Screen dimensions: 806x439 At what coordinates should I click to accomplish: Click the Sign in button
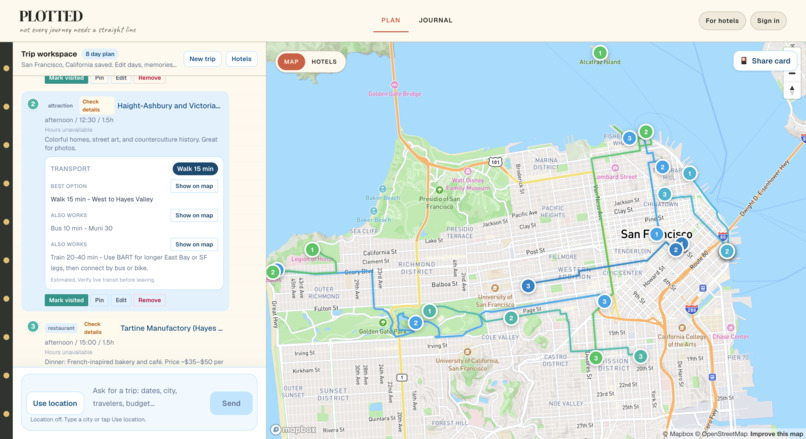[x=768, y=21]
